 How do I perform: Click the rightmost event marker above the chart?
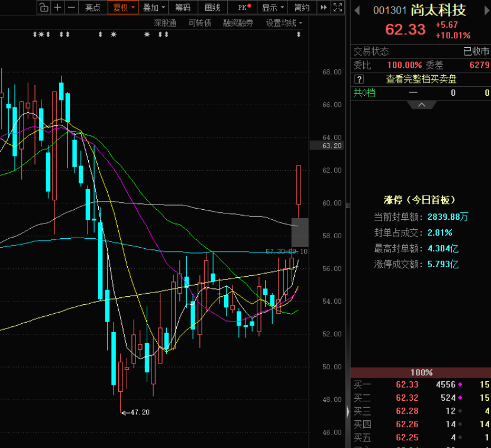tap(298, 34)
